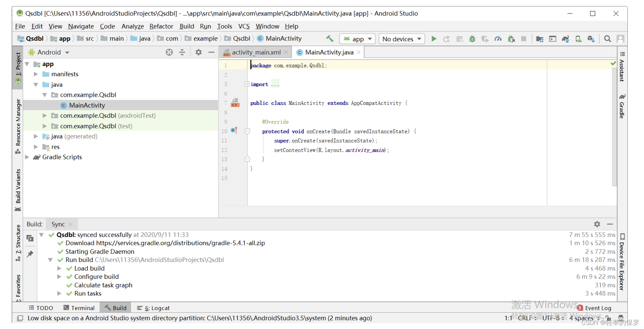The image size is (644, 329).
Task: Toggle the Project tool window
Action: tap(18, 68)
